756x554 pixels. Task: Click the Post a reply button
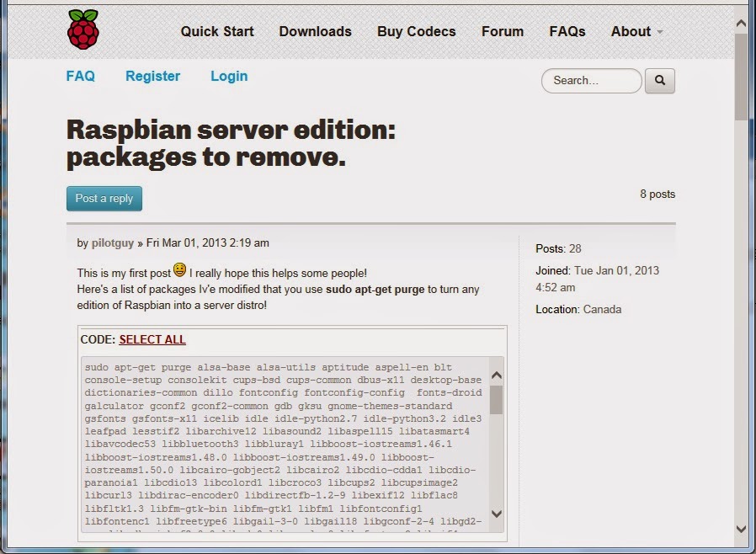coord(104,199)
